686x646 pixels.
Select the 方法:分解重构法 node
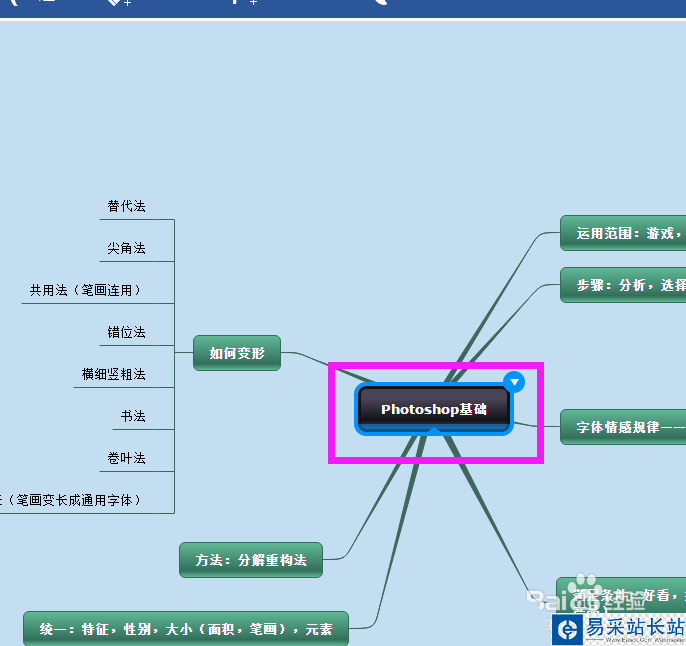pos(251,560)
